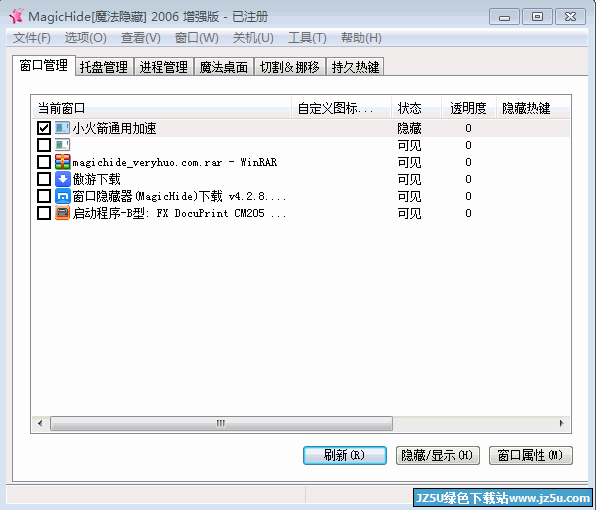This screenshot has width=596, height=510.
Task: Click the horizontal scrollbar thumb
Action: (221, 423)
